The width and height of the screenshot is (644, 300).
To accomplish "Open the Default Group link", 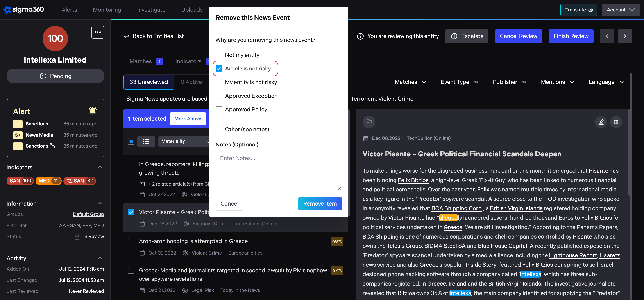I will 88,214.
